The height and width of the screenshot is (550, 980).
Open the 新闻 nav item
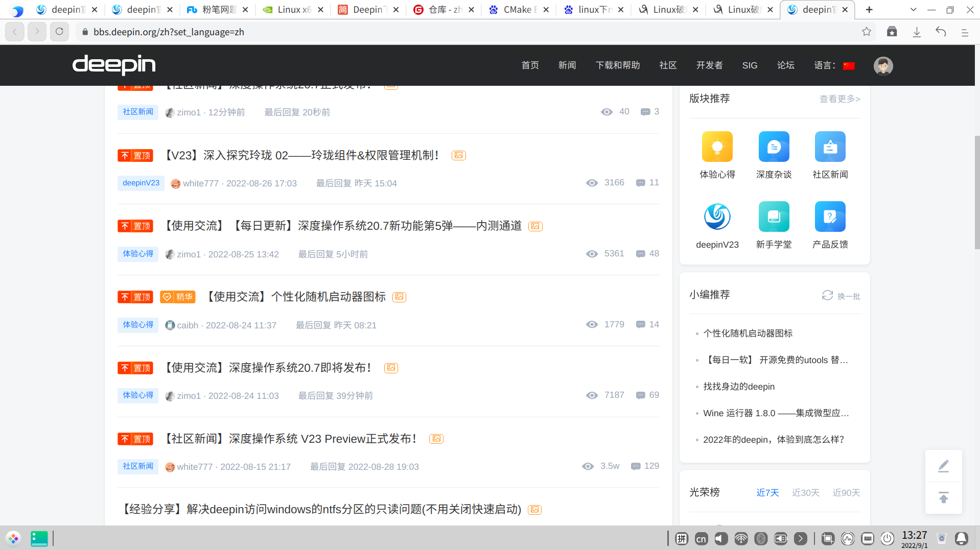point(567,65)
